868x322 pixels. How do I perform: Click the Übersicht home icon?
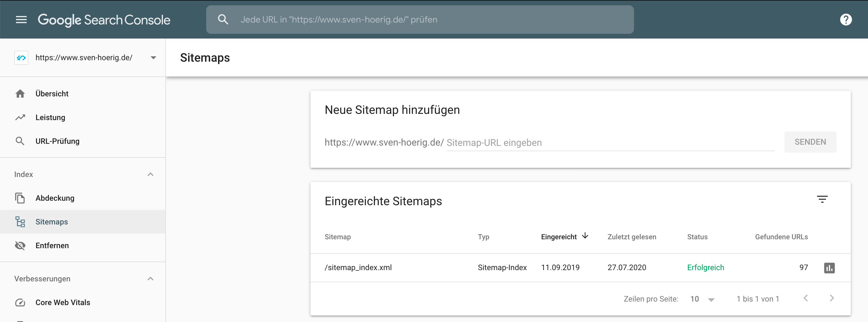click(x=20, y=94)
